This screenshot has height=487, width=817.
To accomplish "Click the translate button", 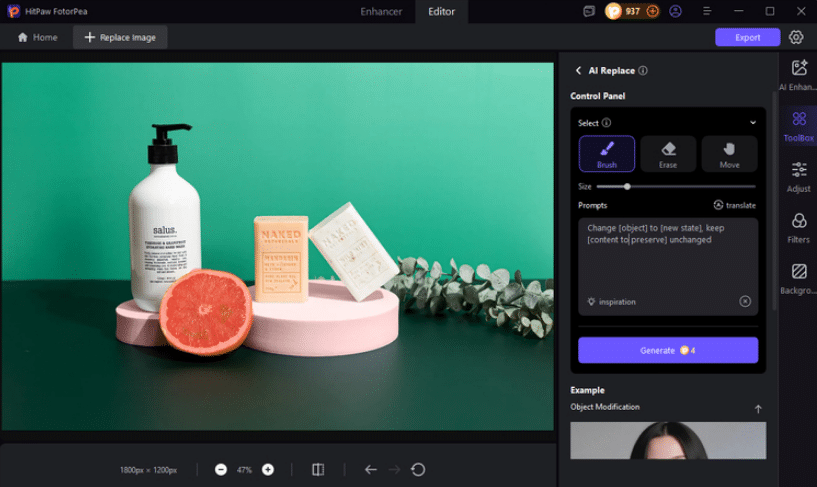I will [734, 205].
